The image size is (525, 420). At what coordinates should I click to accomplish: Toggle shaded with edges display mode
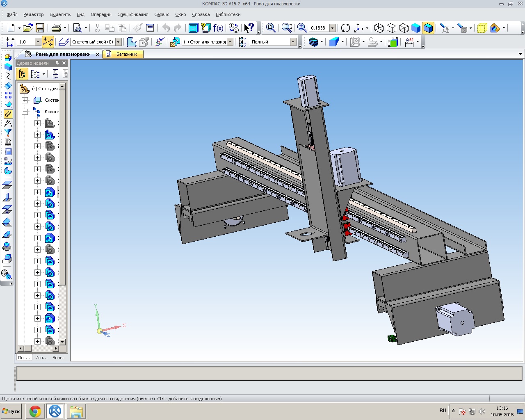point(428,28)
